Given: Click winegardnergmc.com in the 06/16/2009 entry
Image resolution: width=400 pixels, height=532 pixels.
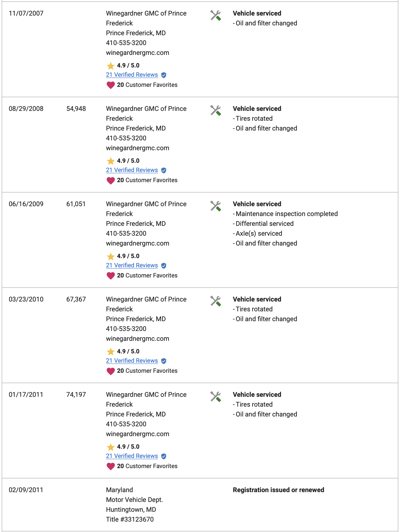Looking at the screenshot, I should (138, 243).
